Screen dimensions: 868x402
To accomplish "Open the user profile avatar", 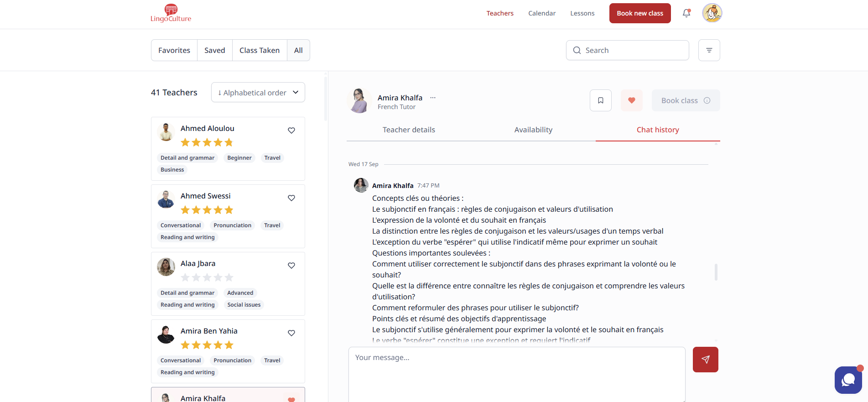I will click(712, 13).
